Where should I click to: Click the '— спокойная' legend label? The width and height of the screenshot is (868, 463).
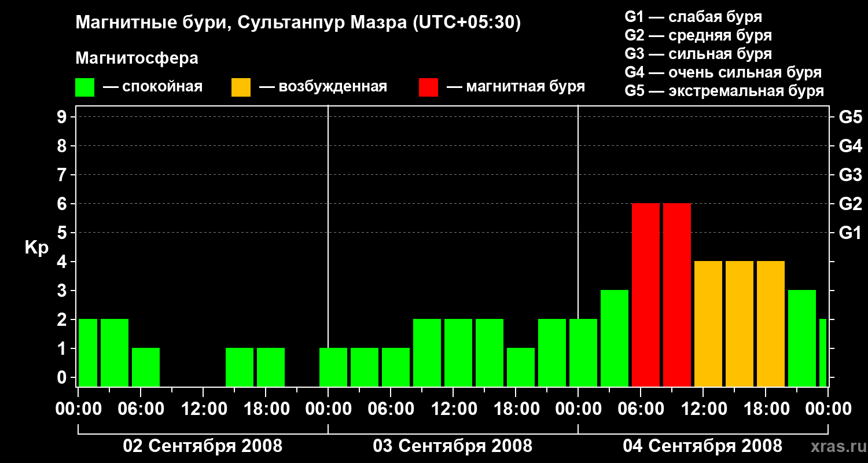[x=153, y=87]
